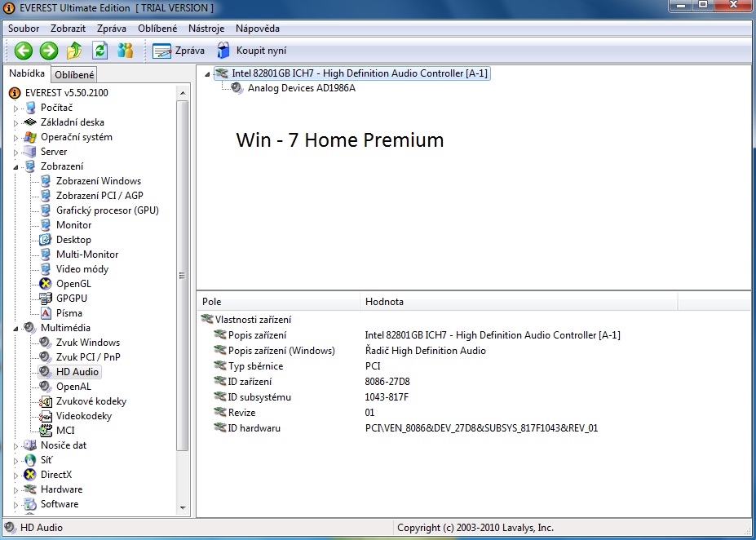Expand the DirectX tree node
Image resolution: width=756 pixels, height=540 pixels.
15,476
